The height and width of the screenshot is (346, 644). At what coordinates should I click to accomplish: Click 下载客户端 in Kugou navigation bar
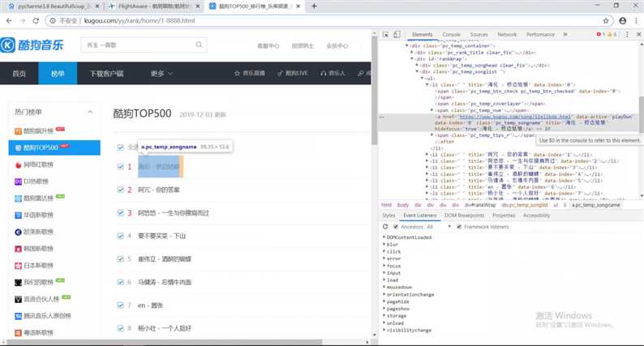pyautogui.click(x=107, y=74)
